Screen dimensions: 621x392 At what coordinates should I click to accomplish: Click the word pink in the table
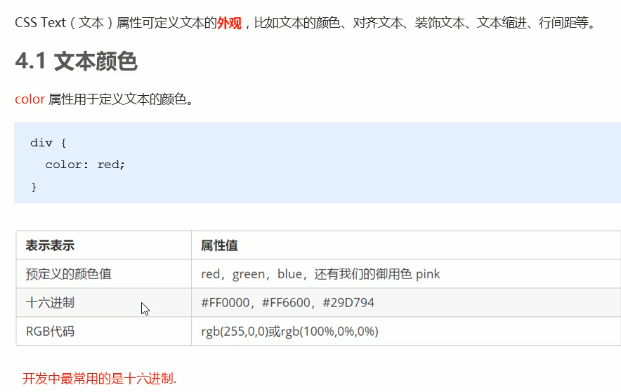[x=428, y=274]
